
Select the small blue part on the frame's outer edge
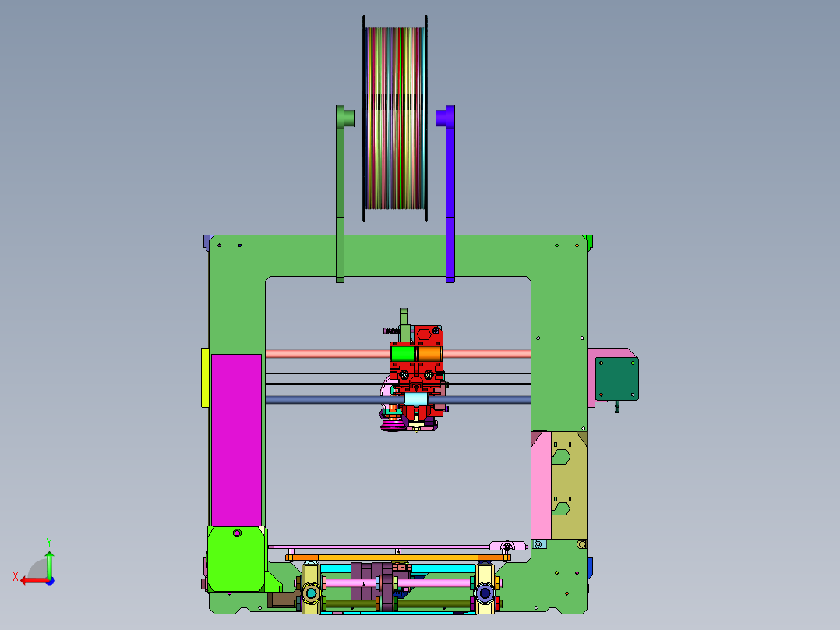tap(590, 568)
